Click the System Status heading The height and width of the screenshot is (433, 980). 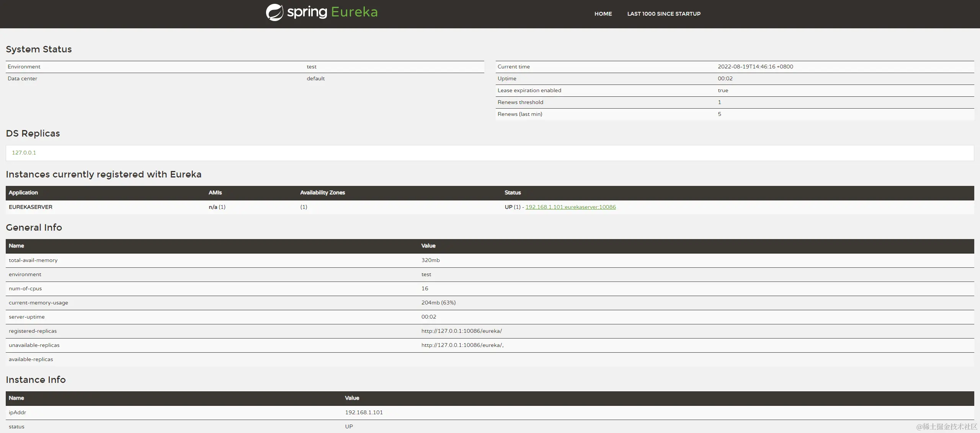coord(39,49)
